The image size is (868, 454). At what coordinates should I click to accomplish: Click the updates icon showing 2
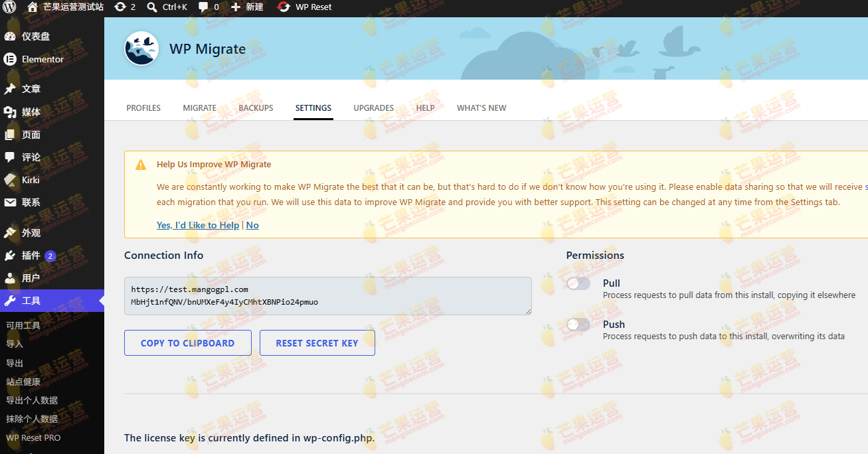pos(120,7)
